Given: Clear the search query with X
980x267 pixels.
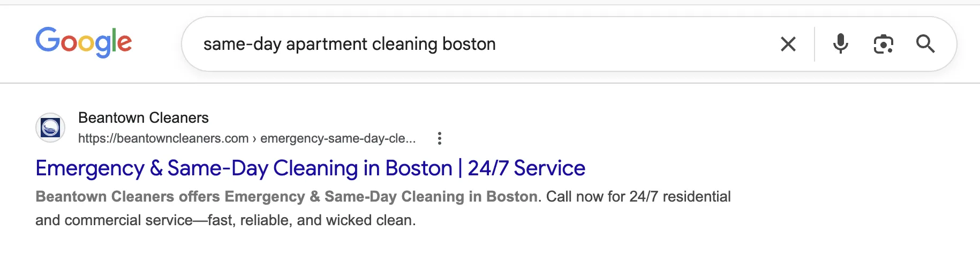Looking at the screenshot, I should [788, 44].
